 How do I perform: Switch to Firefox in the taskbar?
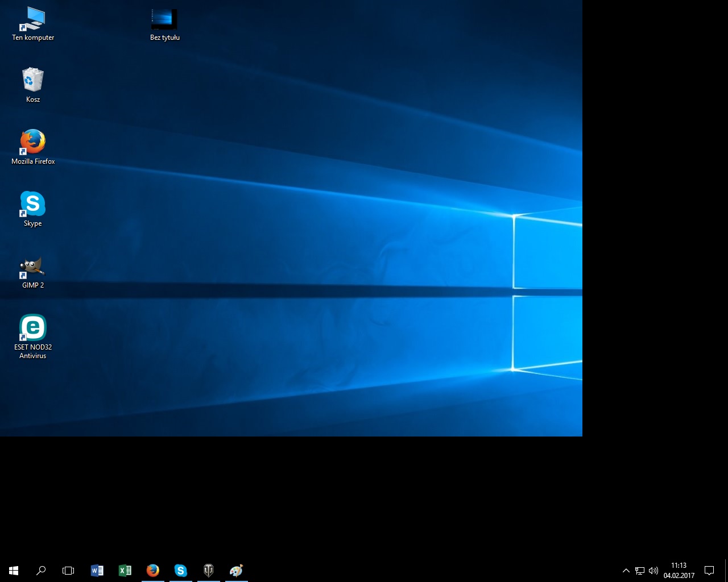[152, 570]
